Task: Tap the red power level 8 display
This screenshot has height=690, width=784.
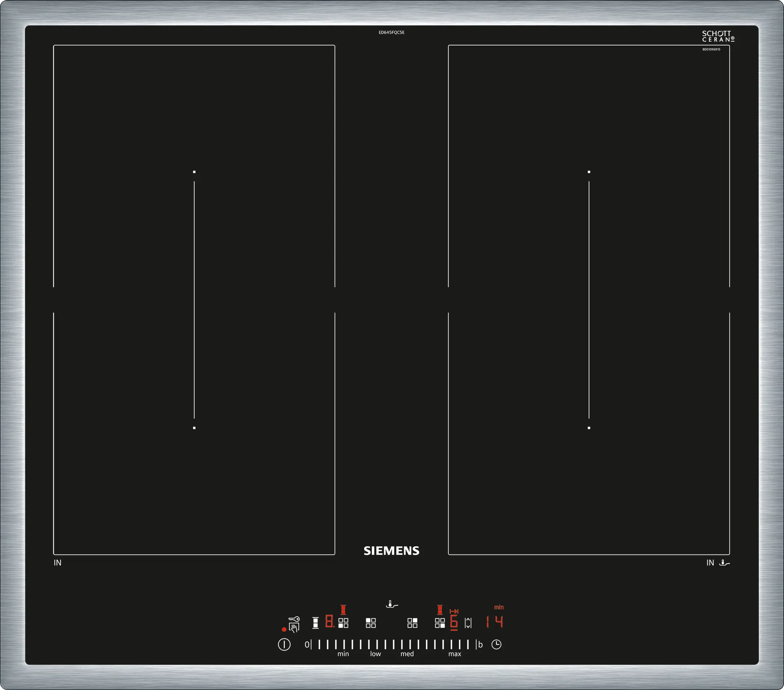Action: [330, 621]
